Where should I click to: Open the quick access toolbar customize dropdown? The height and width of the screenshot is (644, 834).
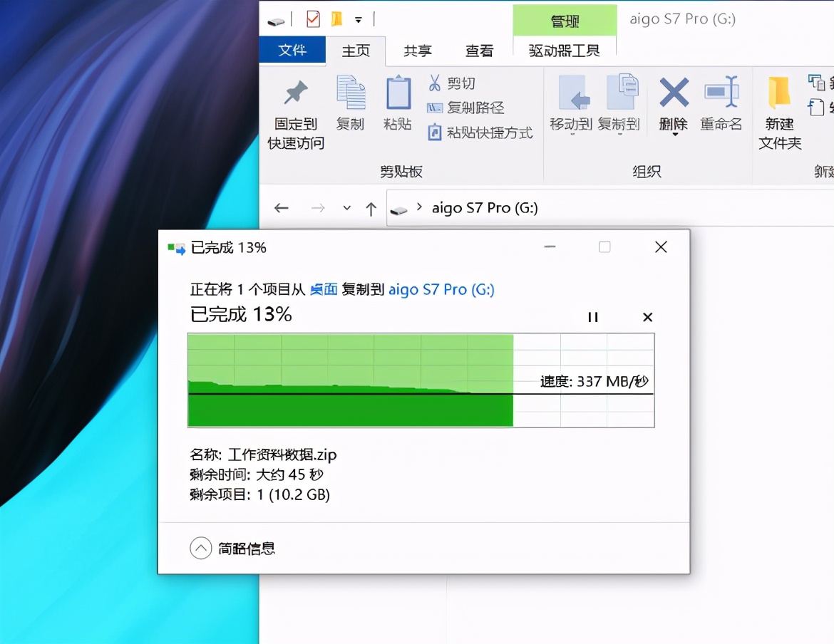tap(358, 19)
